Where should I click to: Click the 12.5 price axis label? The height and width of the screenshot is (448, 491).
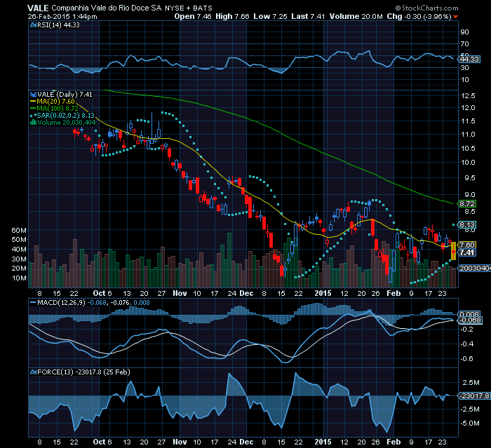(468, 96)
